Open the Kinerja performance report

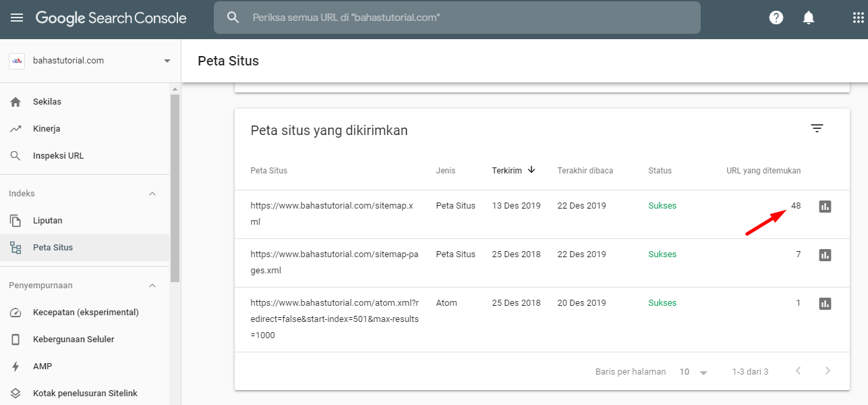coord(85,129)
